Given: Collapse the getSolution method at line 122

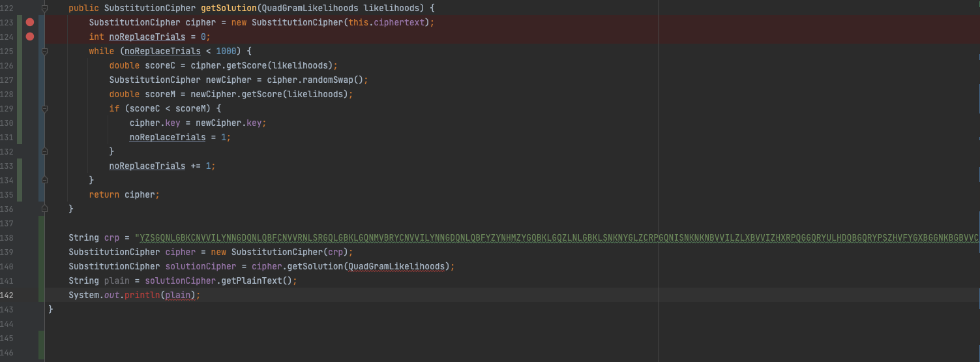Looking at the screenshot, I should click(x=44, y=8).
